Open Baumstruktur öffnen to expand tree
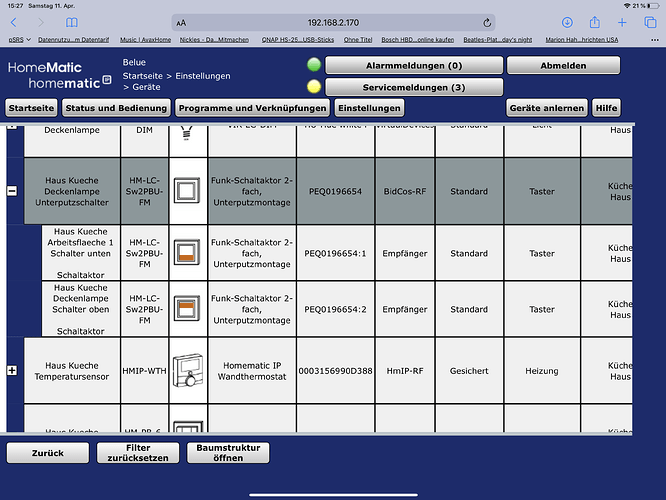 coord(228,453)
